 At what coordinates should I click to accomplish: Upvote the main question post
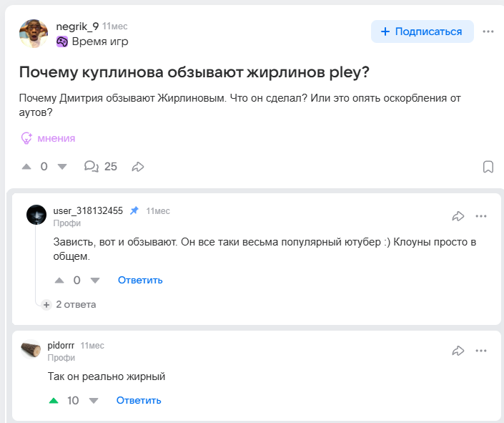[26, 167]
